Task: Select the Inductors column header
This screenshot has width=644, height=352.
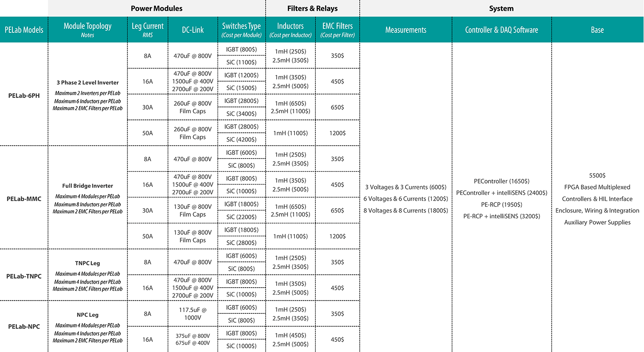Action: tap(290, 30)
